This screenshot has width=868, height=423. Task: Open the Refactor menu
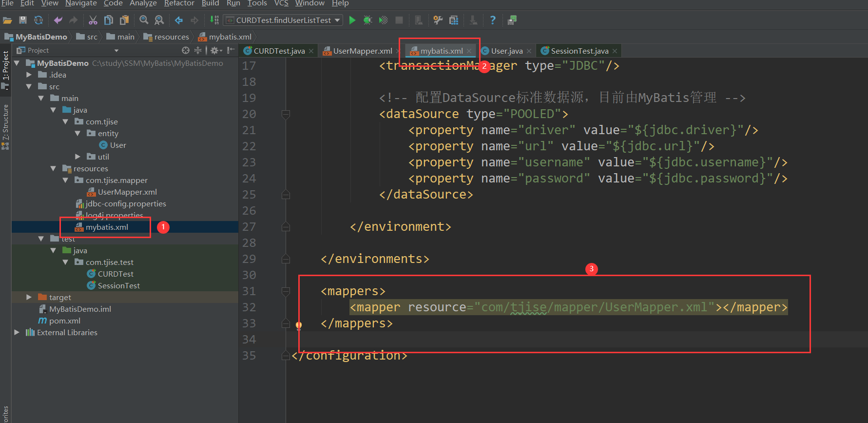click(179, 3)
